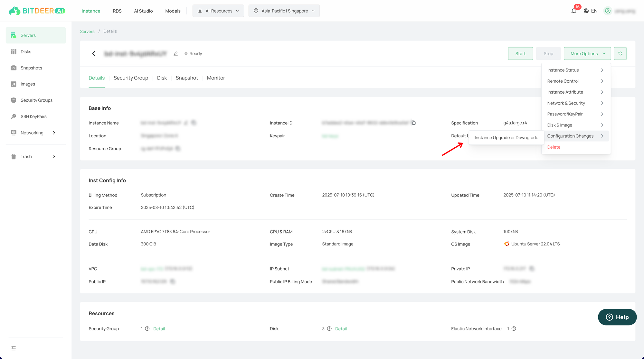
Task: Collapse the sidebar with the bottom toggle icon
Action: [x=14, y=348]
